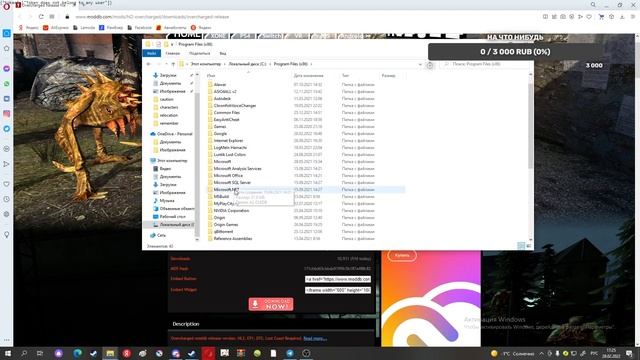Viewport: 640px width, 360px height.
Task: Open Microsoft Edge from the taskbar
Action: tap(78, 353)
